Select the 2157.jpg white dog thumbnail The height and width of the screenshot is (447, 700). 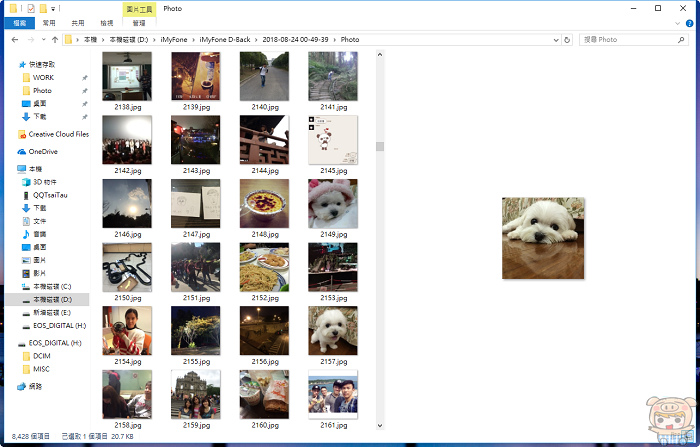[x=327, y=331]
